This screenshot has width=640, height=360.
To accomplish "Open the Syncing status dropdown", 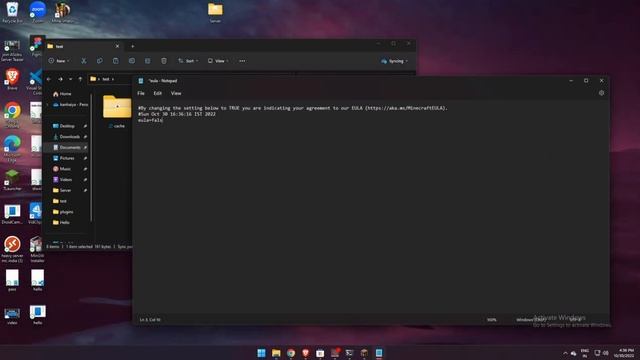I will point(394,61).
